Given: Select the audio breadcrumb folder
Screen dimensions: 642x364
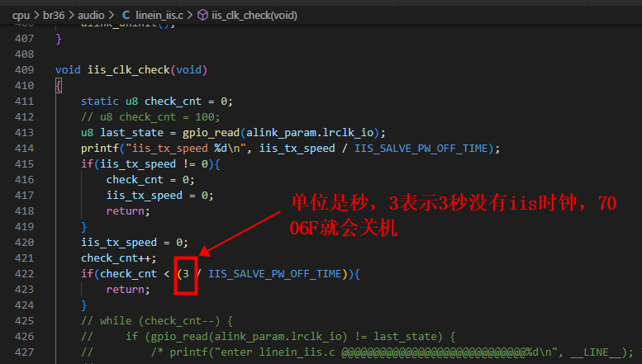Looking at the screenshot, I should pyautogui.click(x=91, y=16).
